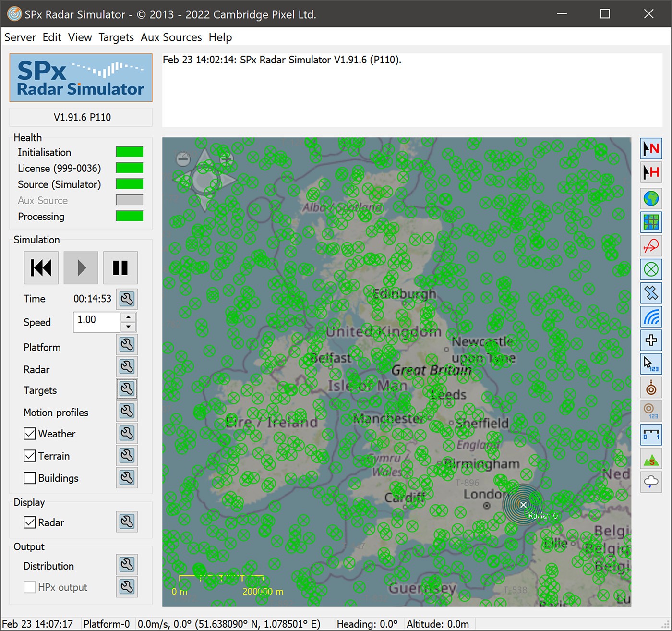The width and height of the screenshot is (672, 631).
Task: Click the radar beam coverage icon
Action: (x=651, y=317)
